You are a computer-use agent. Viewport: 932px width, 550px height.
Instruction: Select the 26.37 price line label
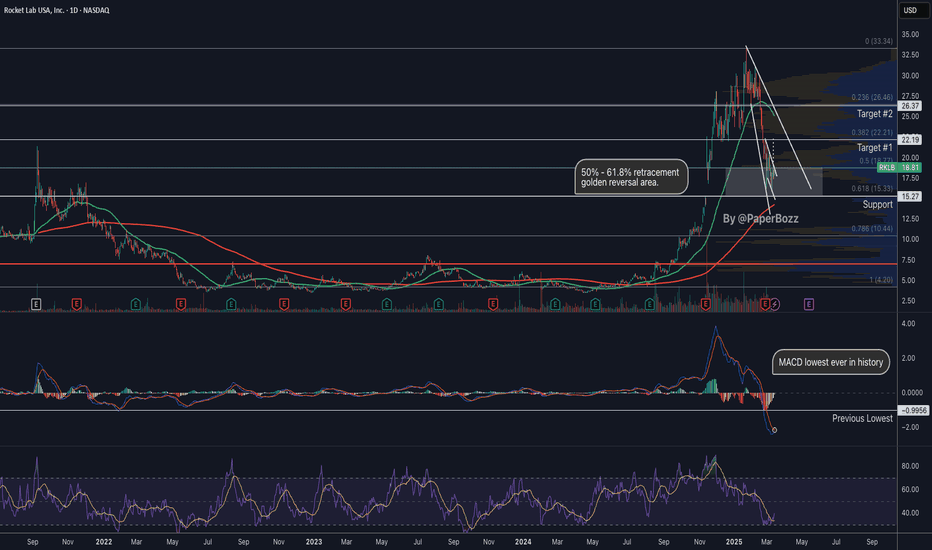pos(910,106)
